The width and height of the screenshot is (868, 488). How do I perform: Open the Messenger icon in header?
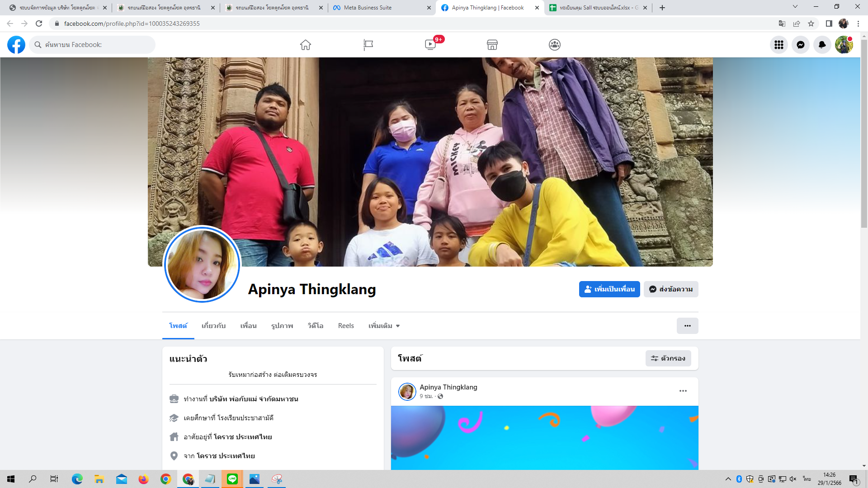(801, 45)
